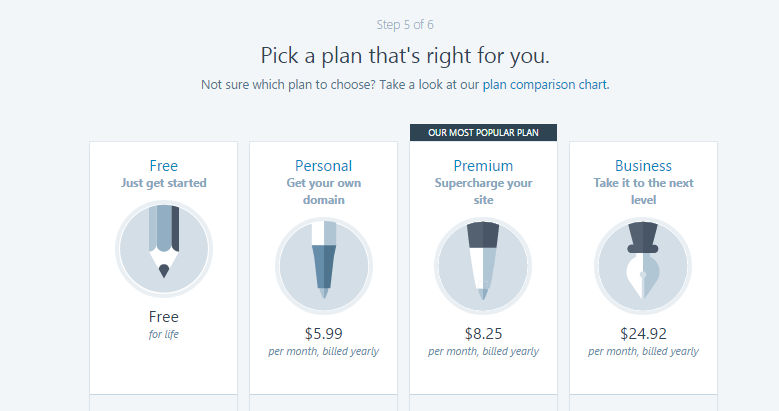Click the Step 5 of 6 indicator

(405, 25)
